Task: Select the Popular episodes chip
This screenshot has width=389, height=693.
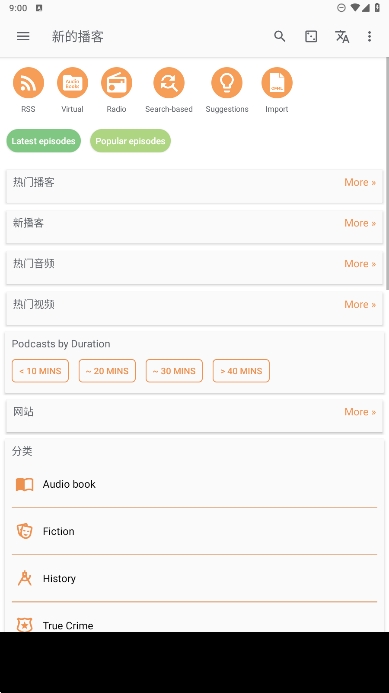Action: click(130, 141)
